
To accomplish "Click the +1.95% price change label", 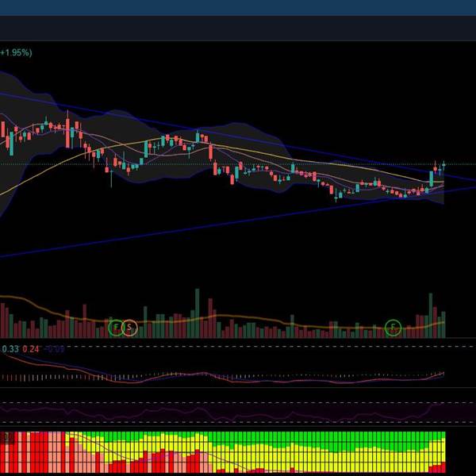I will tap(16, 52).
